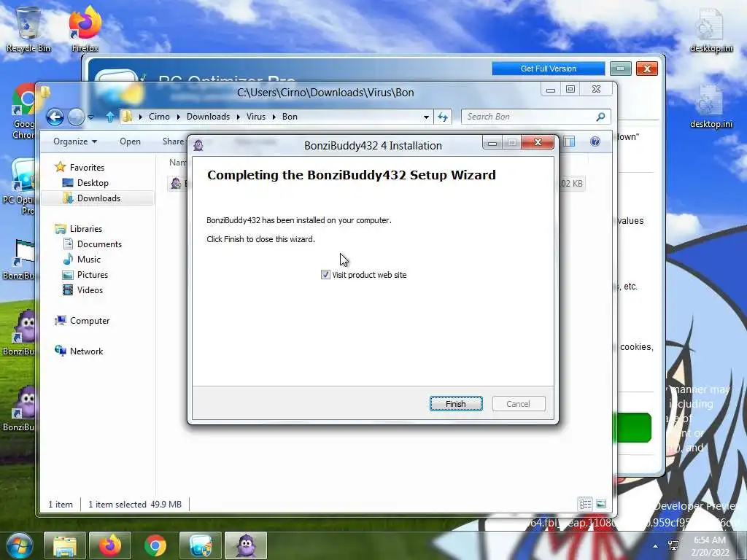747x560 pixels.
Task: Click PC Optimizer Pro on the taskbar
Action: (201, 545)
